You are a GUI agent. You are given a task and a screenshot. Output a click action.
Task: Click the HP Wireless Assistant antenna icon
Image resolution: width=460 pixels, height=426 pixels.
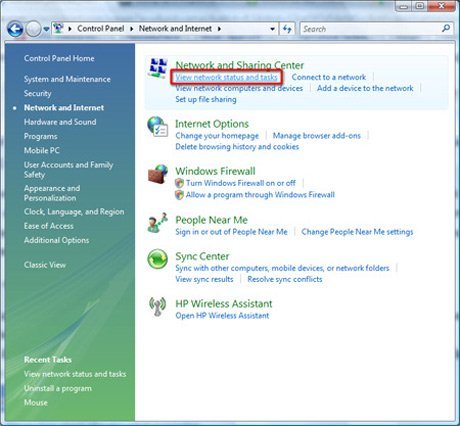157,306
